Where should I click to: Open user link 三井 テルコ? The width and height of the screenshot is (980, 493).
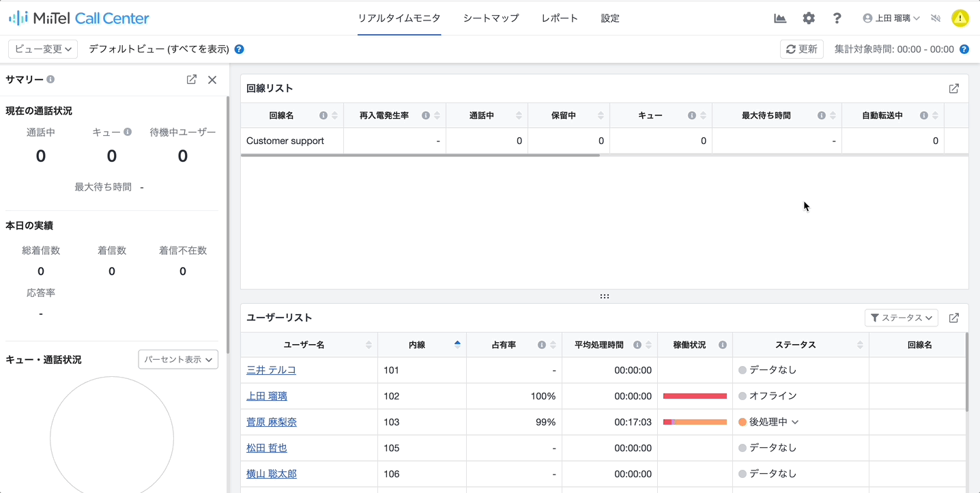pos(271,370)
